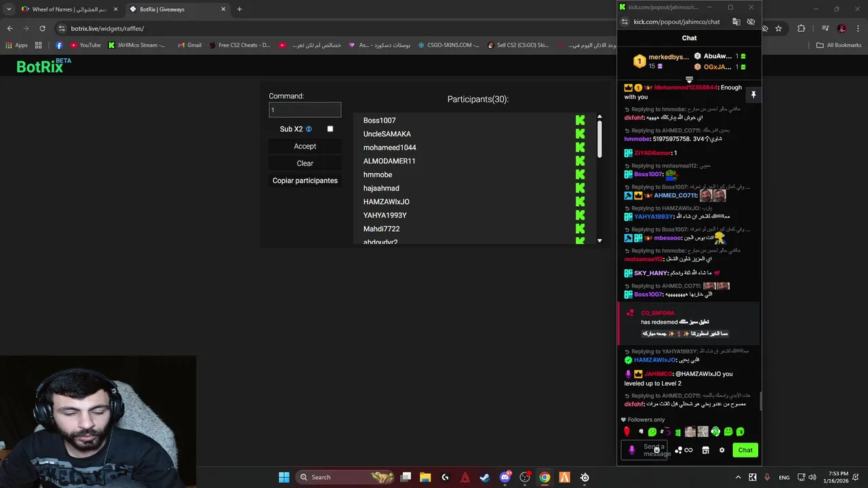Screen dimensions: 868x488
Task: Clear the participants list
Action: click(x=304, y=163)
